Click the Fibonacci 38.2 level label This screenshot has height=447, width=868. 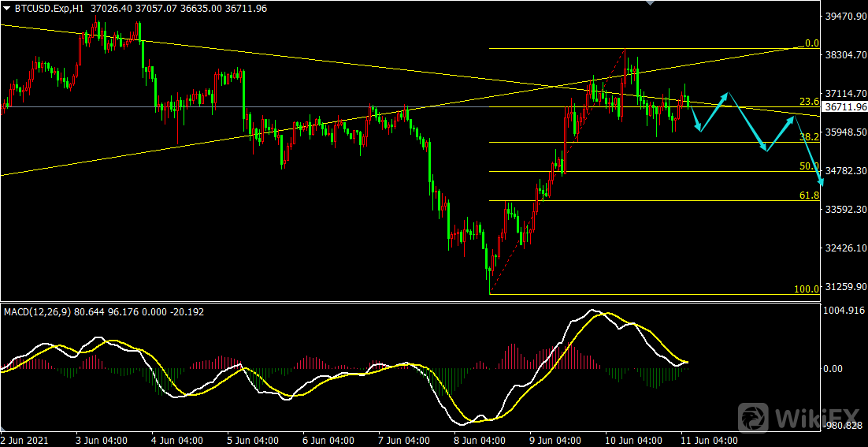point(809,137)
